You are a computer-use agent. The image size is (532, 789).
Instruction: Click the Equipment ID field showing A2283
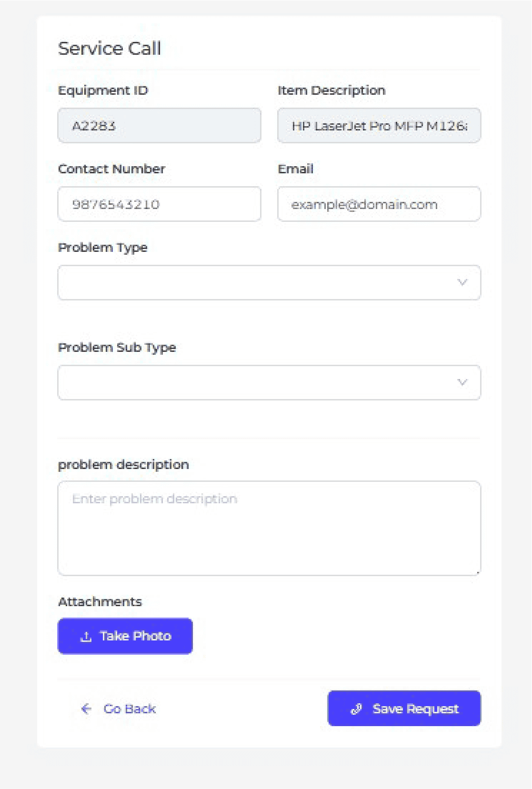coord(159,126)
